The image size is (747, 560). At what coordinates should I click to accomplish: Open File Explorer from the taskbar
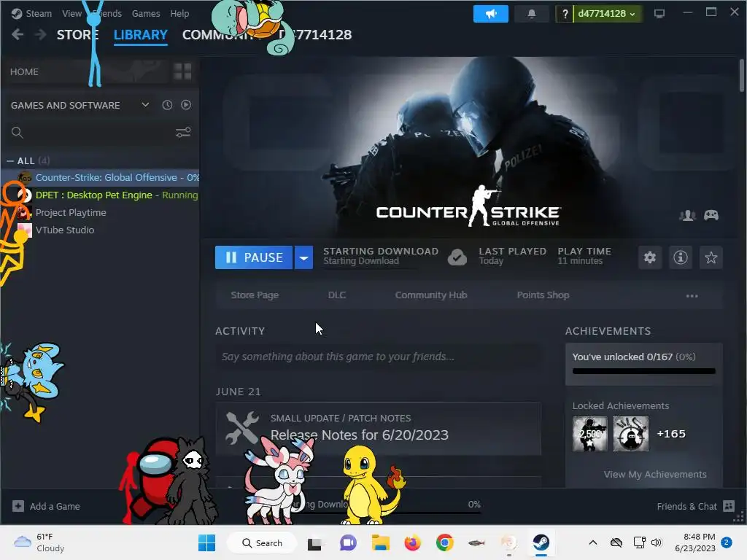380,542
